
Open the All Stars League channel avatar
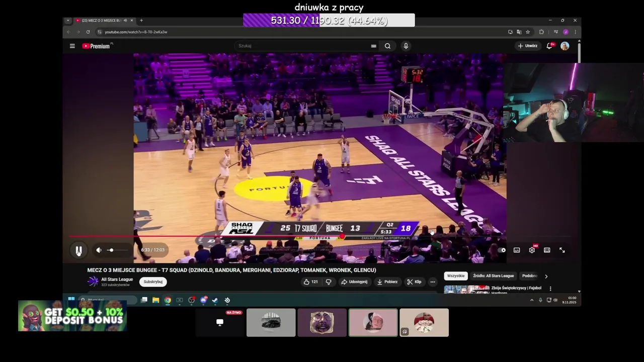coord(93,282)
